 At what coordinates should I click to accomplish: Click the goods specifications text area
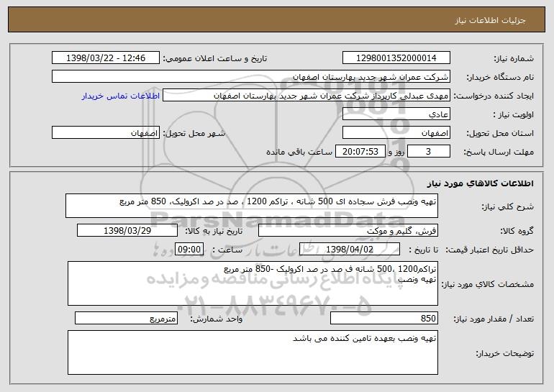pyautogui.click(x=253, y=283)
